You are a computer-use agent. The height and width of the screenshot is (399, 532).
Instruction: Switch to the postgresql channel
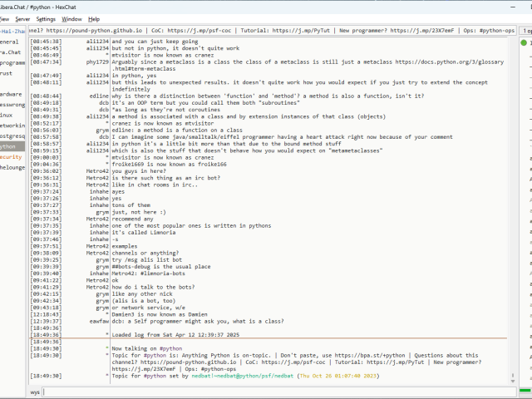pyautogui.click(x=12, y=135)
